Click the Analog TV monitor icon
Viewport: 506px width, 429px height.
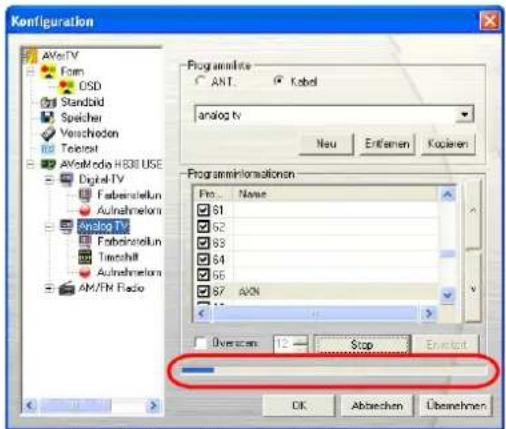(67, 226)
